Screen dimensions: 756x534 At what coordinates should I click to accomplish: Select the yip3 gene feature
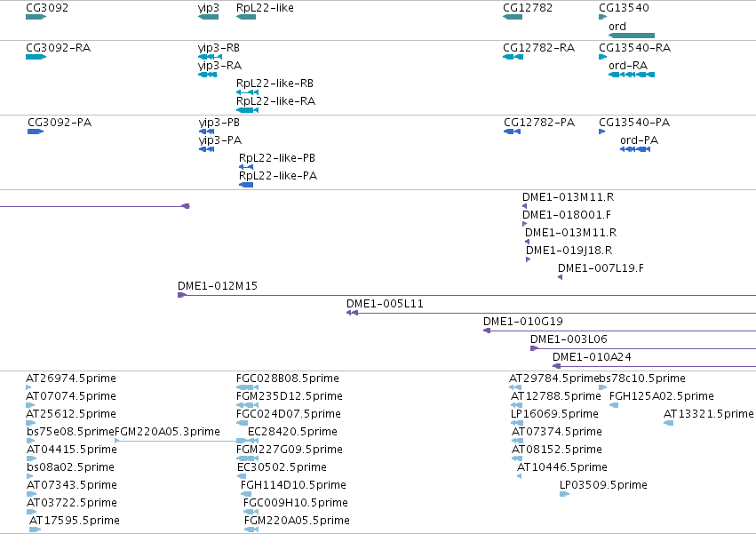(208, 17)
